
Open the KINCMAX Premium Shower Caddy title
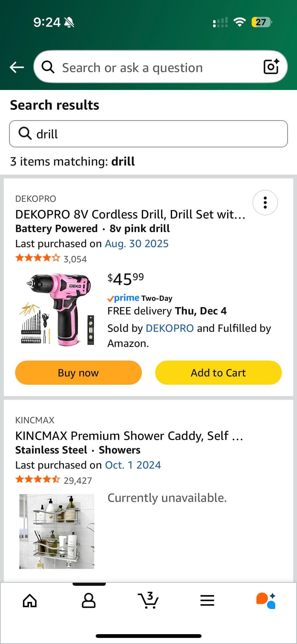coord(129,436)
